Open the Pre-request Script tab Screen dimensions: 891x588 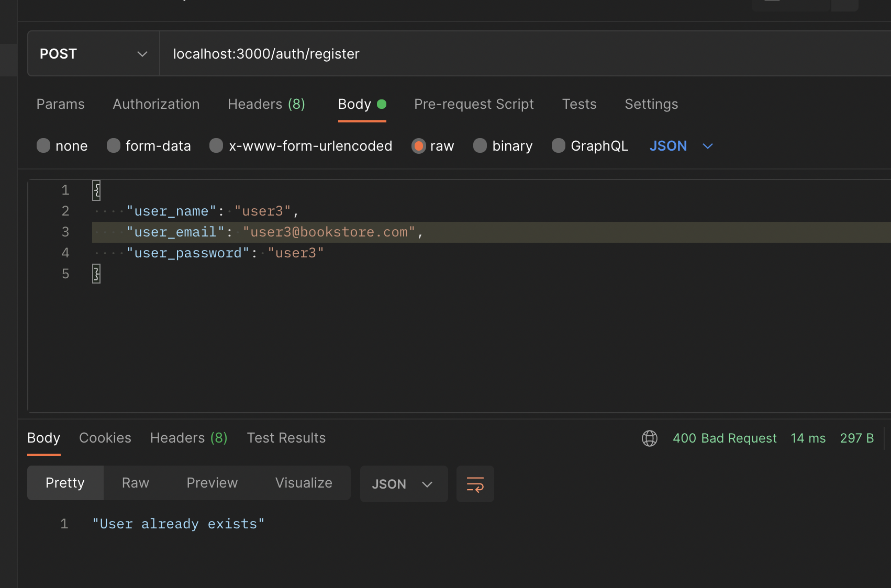474,104
